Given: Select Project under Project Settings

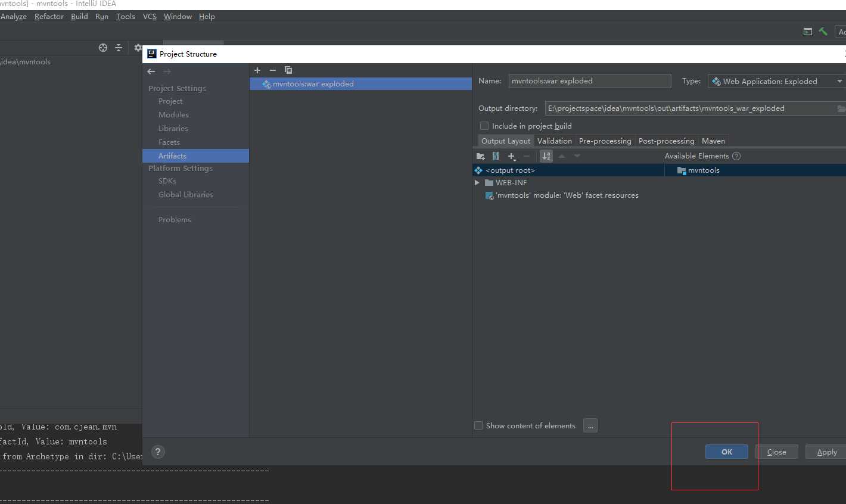Looking at the screenshot, I should tap(170, 101).
